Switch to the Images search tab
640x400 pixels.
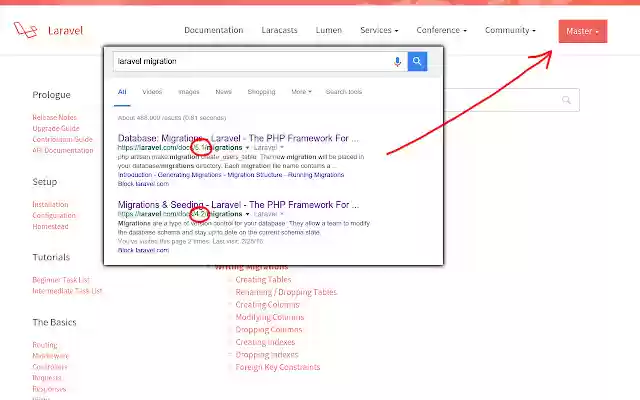tap(189, 92)
